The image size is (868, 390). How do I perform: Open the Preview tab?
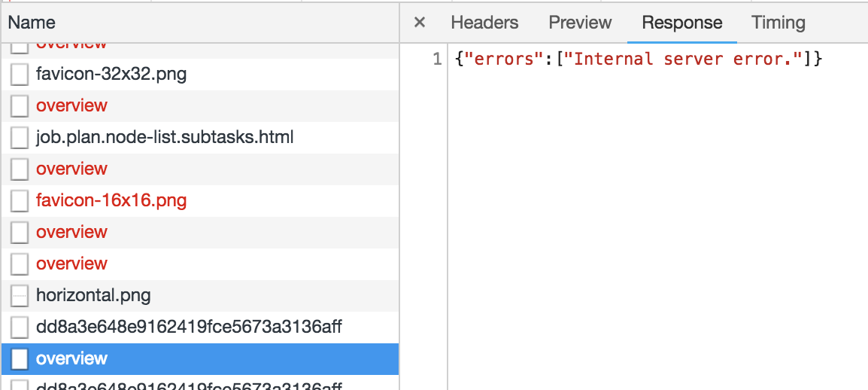[580, 23]
